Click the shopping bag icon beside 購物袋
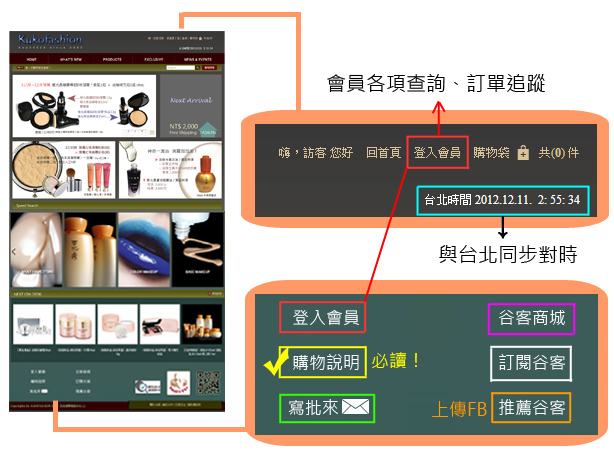Image resolution: width=614 pixels, height=460 pixels. click(523, 153)
